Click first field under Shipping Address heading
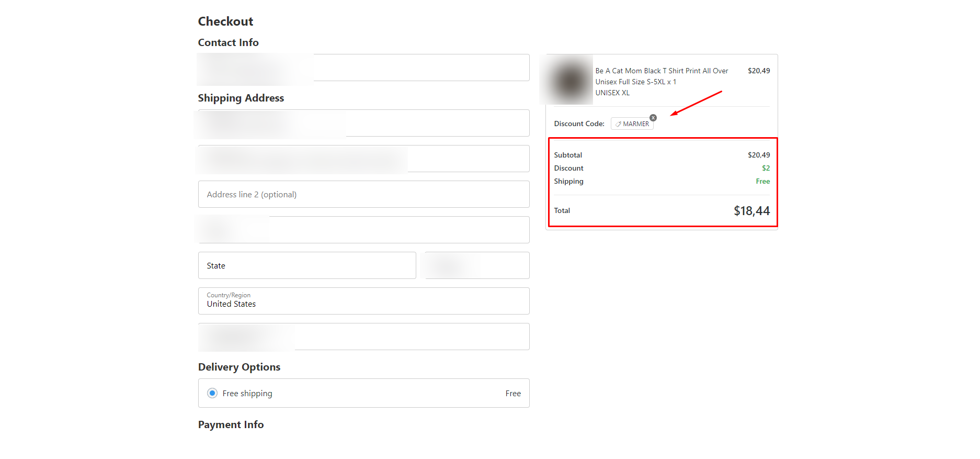Image resolution: width=980 pixels, height=459 pixels. click(x=364, y=123)
